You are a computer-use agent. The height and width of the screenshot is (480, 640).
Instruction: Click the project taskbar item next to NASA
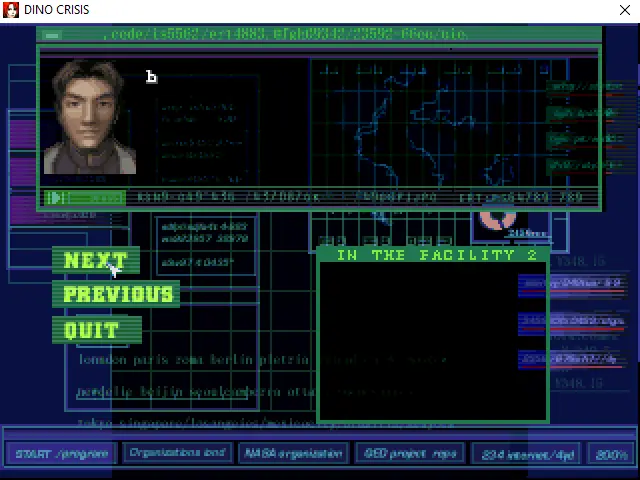tap(410, 453)
